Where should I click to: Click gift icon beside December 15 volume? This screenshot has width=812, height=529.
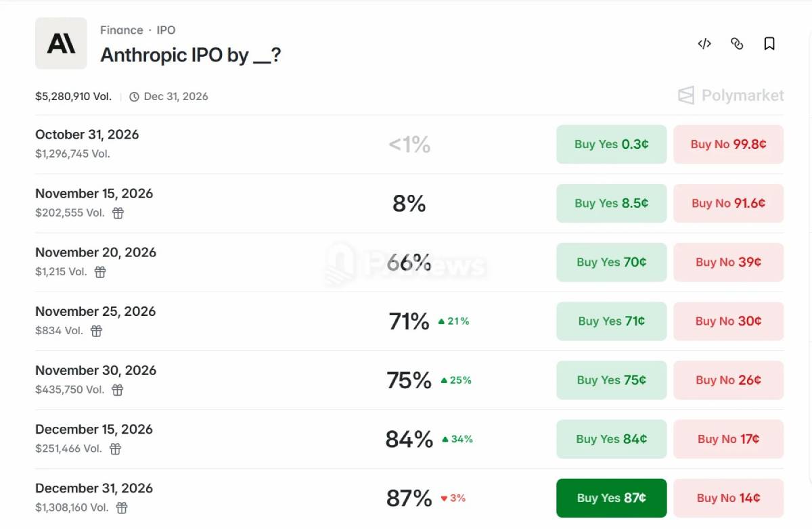(x=116, y=448)
